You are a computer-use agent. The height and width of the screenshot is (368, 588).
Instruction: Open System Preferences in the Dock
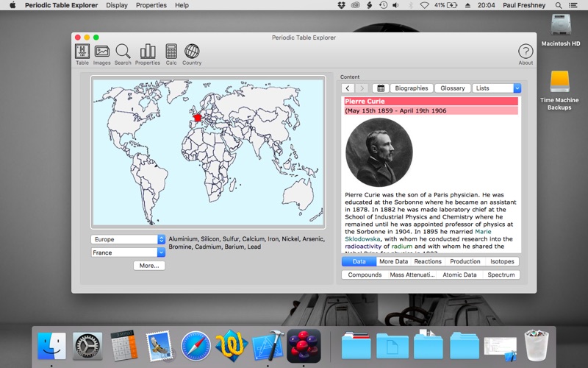87,346
